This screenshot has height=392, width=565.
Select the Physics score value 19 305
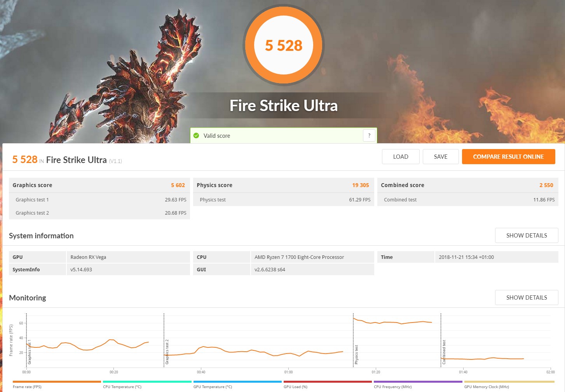point(361,185)
